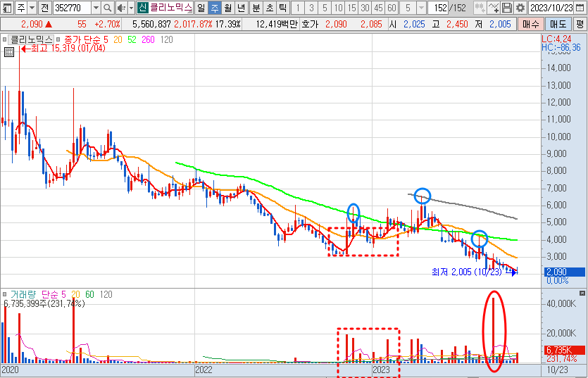588x378 pixels.
Task: Click the current price tag 2,090 on axis
Action: tap(565, 272)
